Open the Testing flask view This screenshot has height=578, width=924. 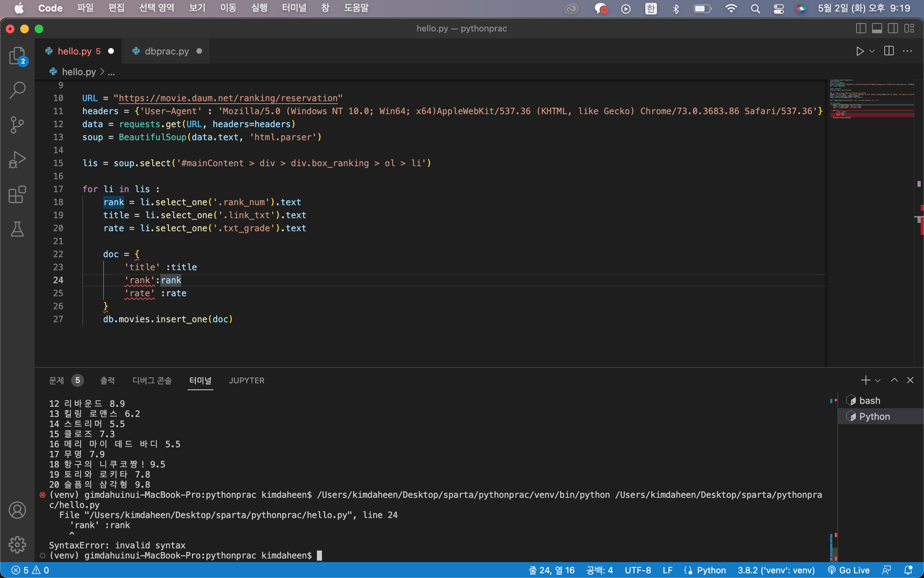pyautogui.click(x=17, y=229)
